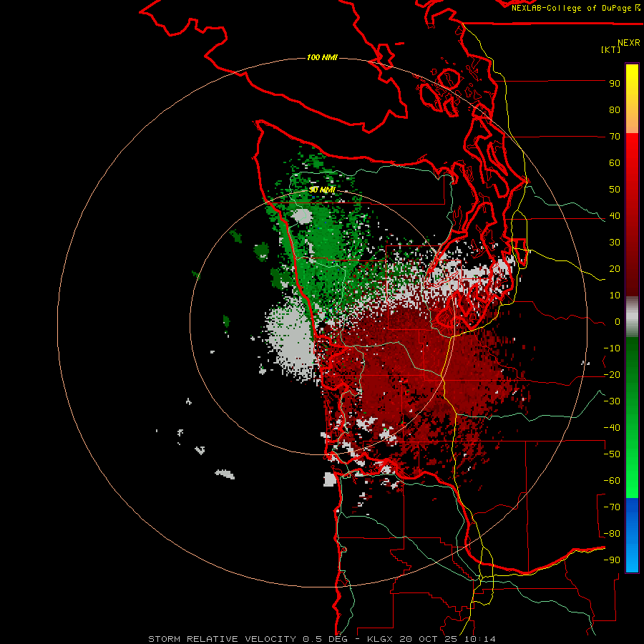644x644 pixels.
Task: Click the NEXR label above color scale
Action: pyautogui.click(x=629, y=43)
